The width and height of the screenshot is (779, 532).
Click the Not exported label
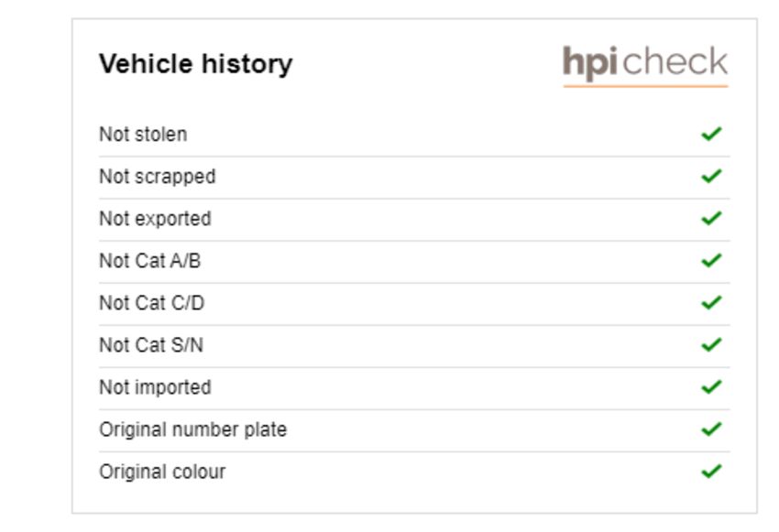pos(155,220)
